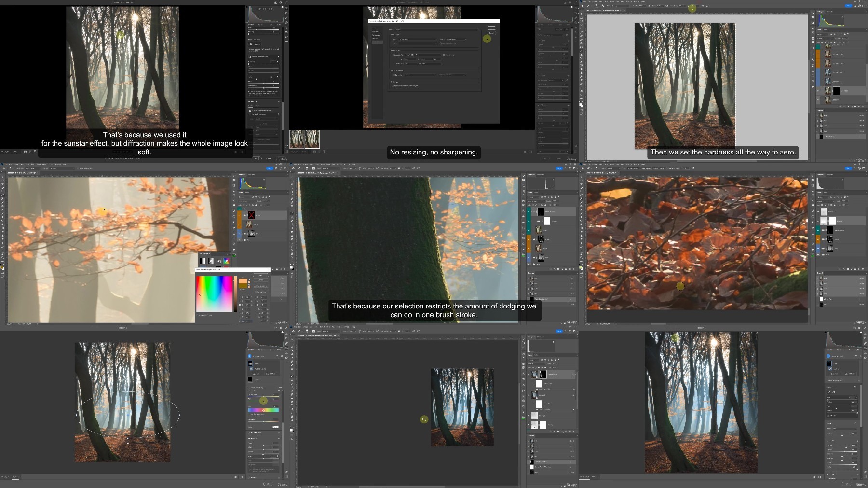Click the red X layer thumbnail in the Color Picker frame
The image size is (868, 488).
point(251,215)
